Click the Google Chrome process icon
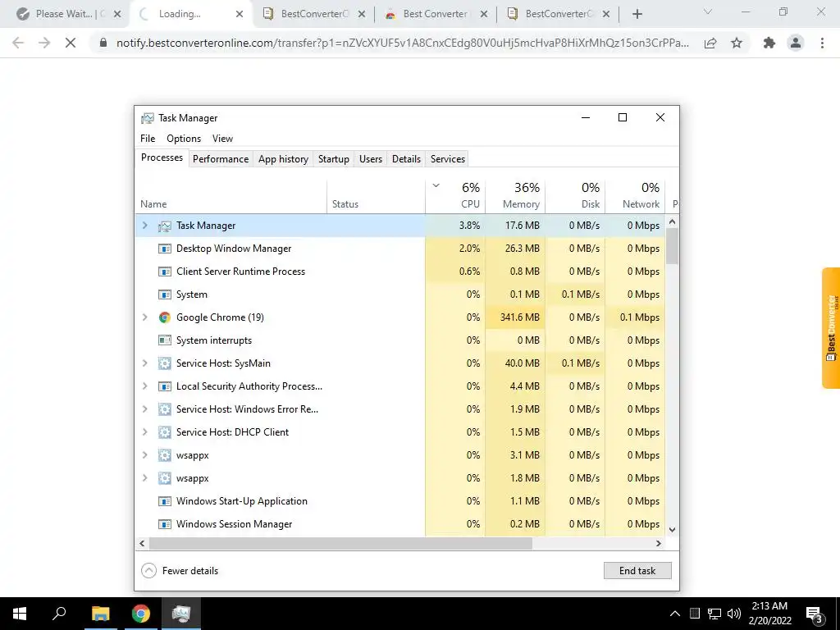This screenshot has width=840, height=630. [164, 317]
